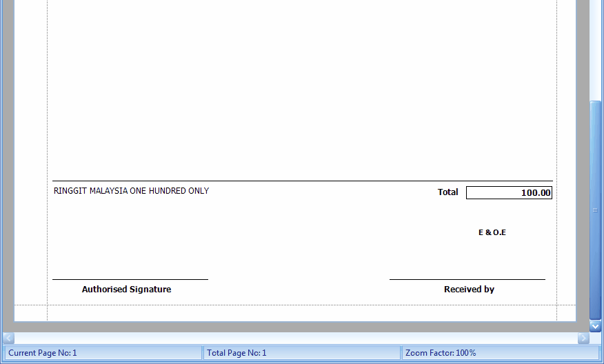The width and height of the screenshot is (604, 364).
Task: Select the total amount box showing 100.00
Action: click(x=509, y=193)
